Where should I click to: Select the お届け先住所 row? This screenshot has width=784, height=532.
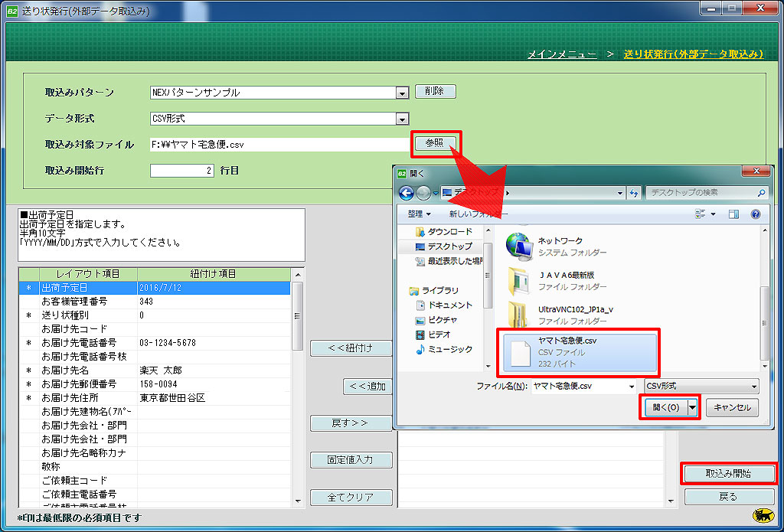tap(155, 398)
